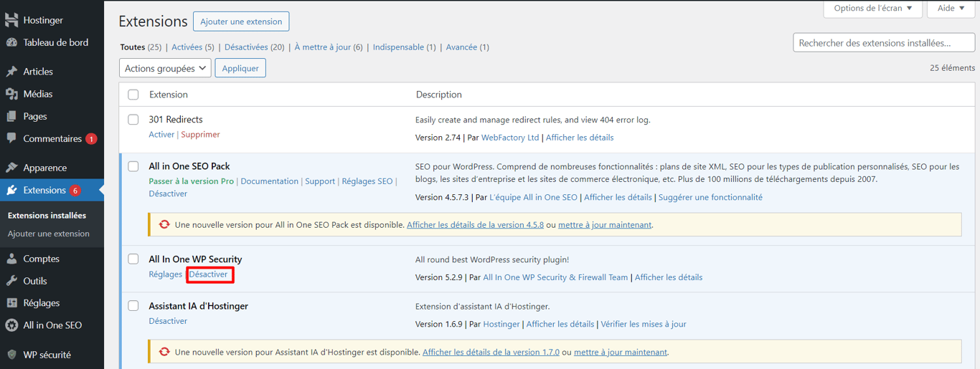
Task: Click the Description column header
Action: (439, 95)
